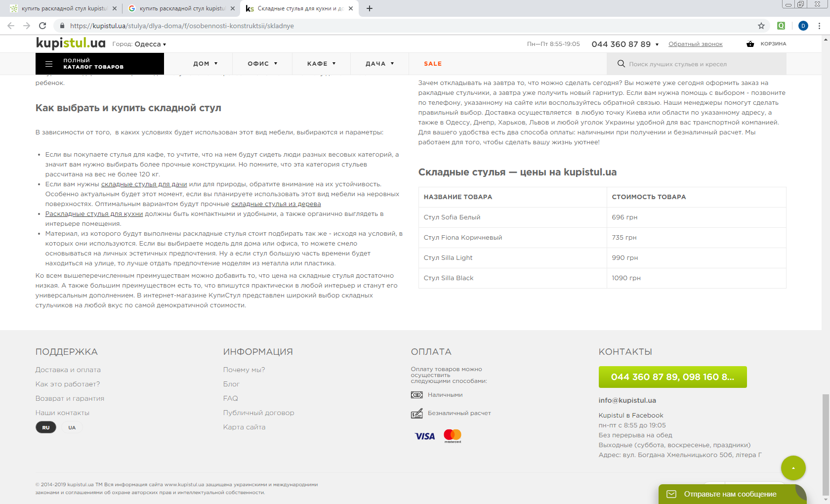Viewport: 830px width, 504px height.
Task: Open the user profile avatar 'D'
Action: point(803,26)
